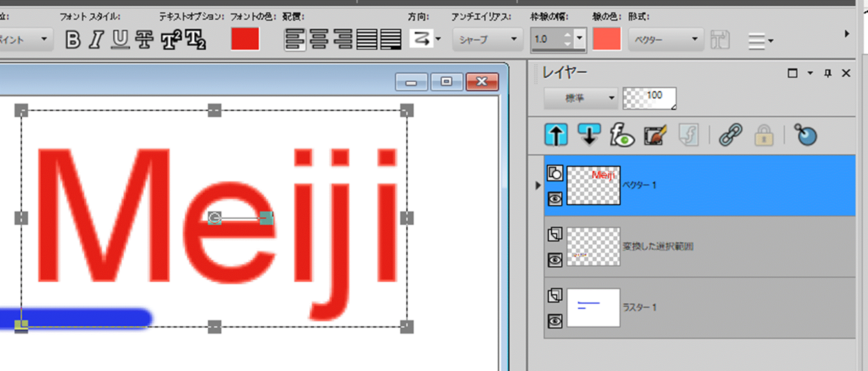868x371 pixels.
Task: Click the 変換した選択範囲 layer name
Action: [x=658, y=246]
